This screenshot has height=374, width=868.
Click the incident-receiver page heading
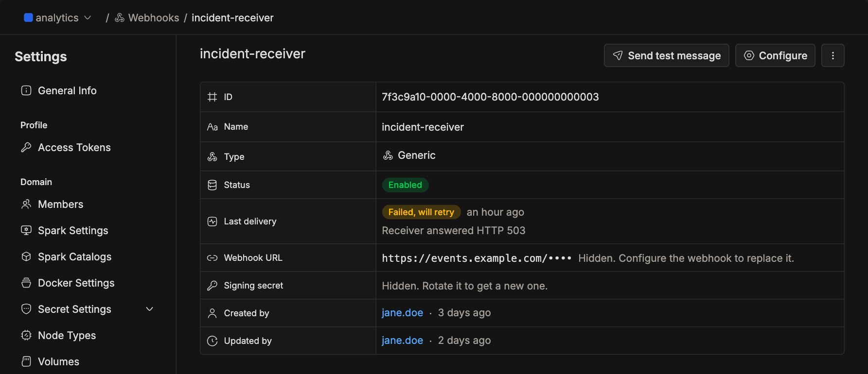tap(252, 53)
